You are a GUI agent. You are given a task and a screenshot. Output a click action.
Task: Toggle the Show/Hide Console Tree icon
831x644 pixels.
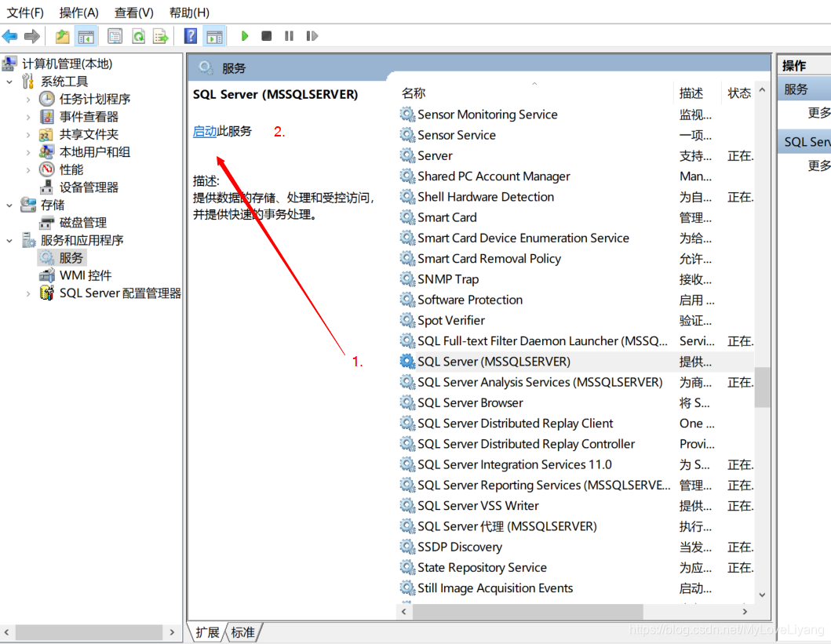[x=86, y=36]
